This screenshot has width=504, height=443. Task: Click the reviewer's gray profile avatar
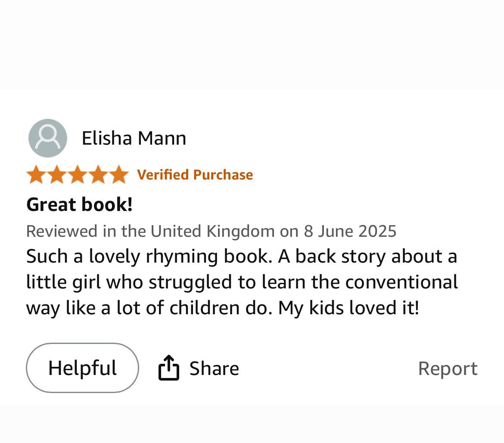[x=48, y=138]
